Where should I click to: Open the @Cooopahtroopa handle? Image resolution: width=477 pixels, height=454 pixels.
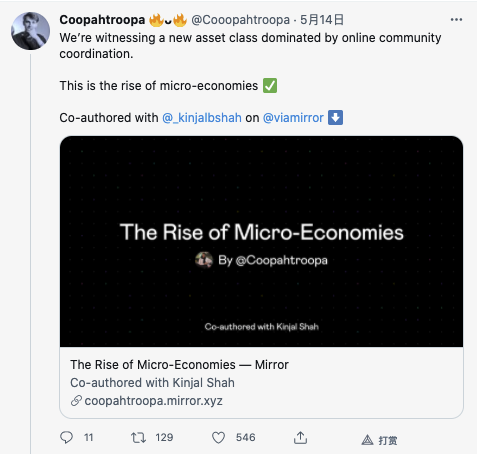tap(240, 20)
